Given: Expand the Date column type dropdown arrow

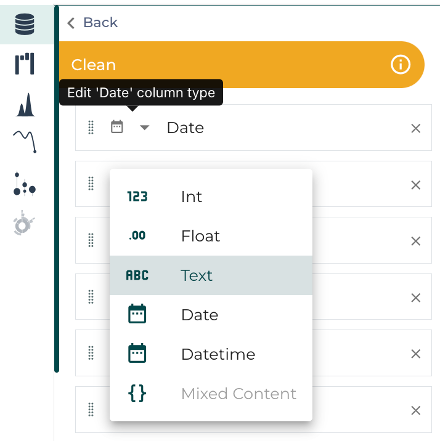Looking at the screenshot, I should pyautogui.click(x=144, y=127).
